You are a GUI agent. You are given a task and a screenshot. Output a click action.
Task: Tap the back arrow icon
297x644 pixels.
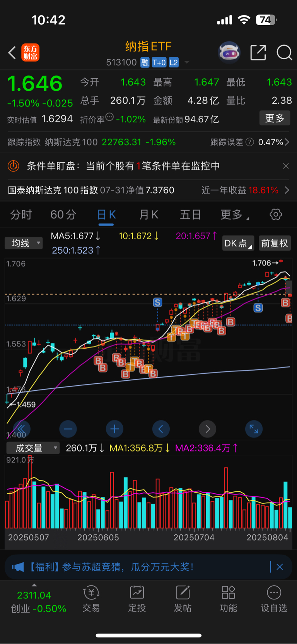(12, 53)
